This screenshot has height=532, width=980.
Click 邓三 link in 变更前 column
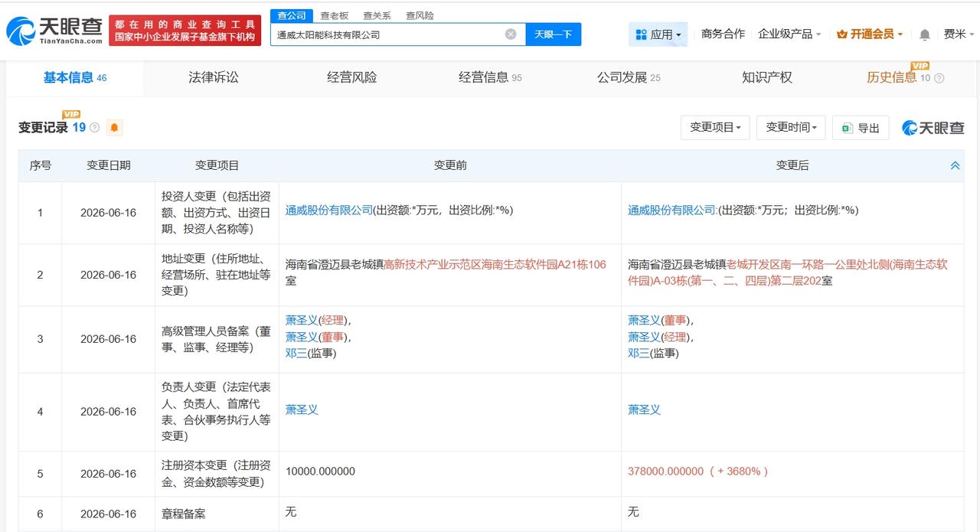point(296,353)
